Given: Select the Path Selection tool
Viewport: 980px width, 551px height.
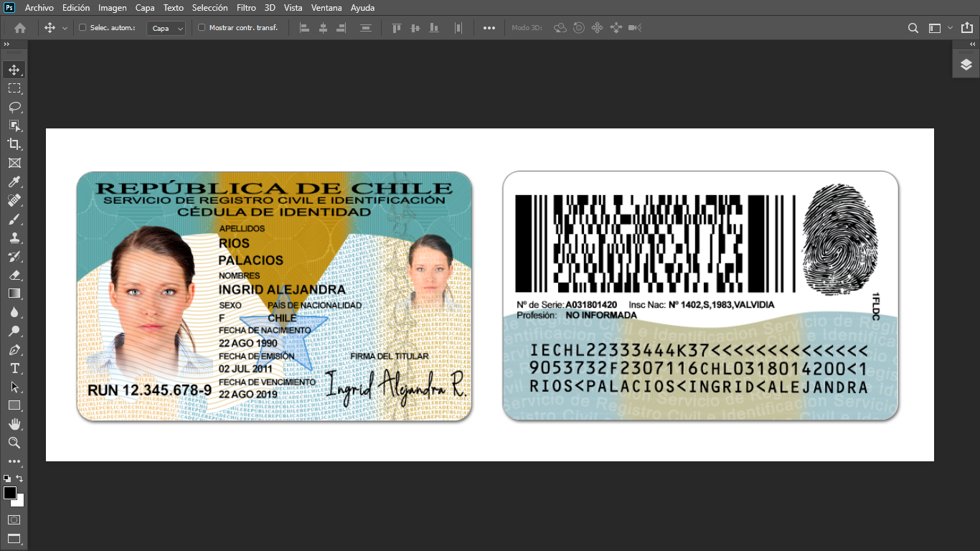Looking at the screenshot, I should pos(14,387).
